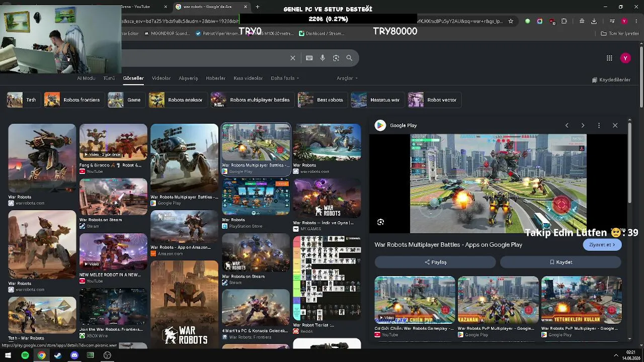
Task: Open the rainbow ring browser extension
Action: coord(540,21)
